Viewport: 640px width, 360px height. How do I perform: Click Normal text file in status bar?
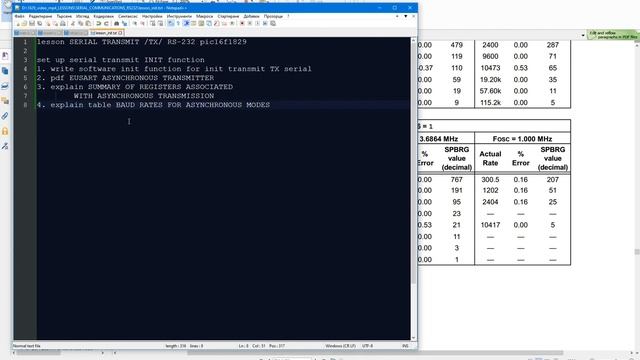click(x=27, y=346)
